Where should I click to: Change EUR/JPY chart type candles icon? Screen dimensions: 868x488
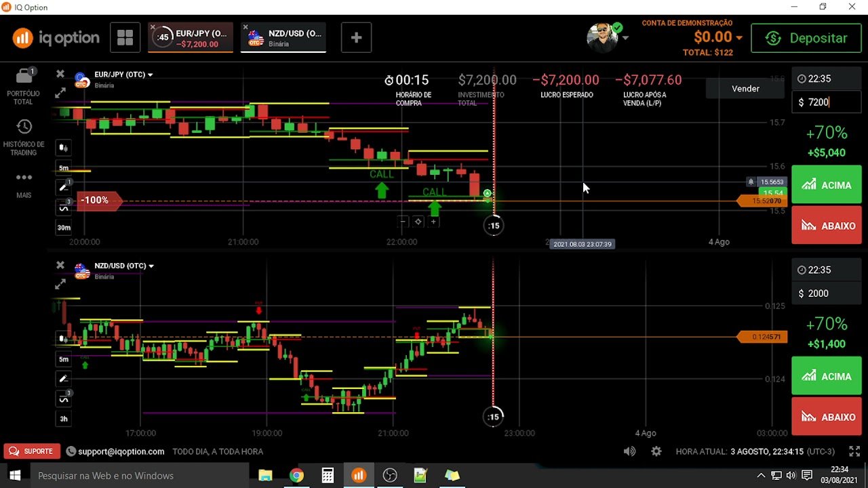(64, 147)
